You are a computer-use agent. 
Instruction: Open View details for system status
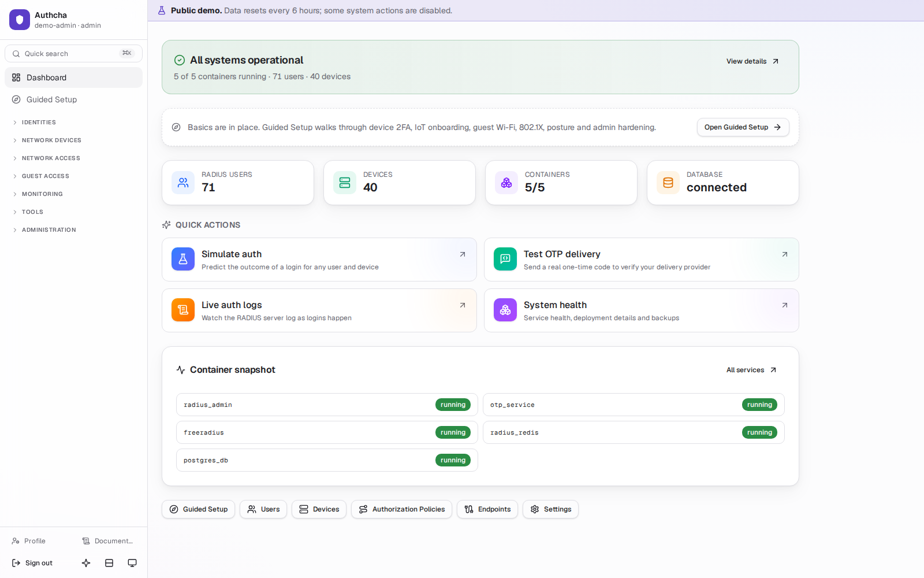click(x=752, y=61)
